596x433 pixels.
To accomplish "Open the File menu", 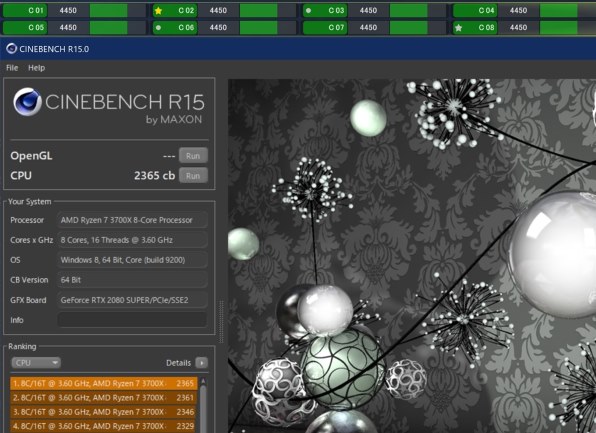I will [x=12, y=68].
